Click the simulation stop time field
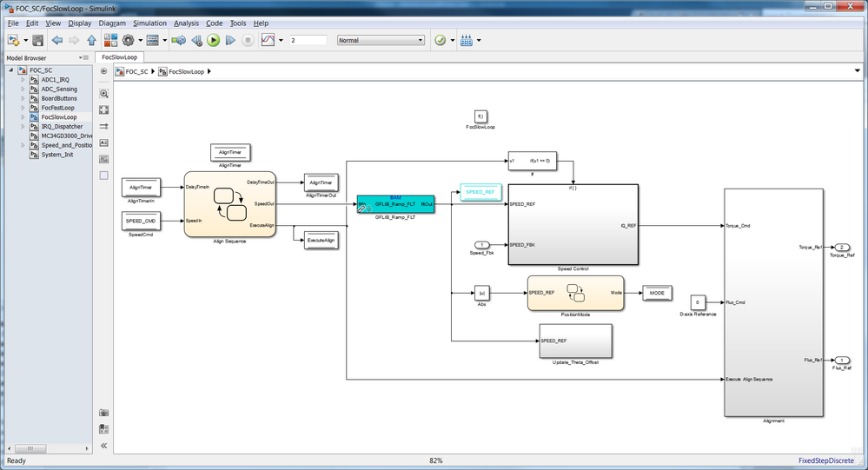868x470 pixels. point(308,41)
